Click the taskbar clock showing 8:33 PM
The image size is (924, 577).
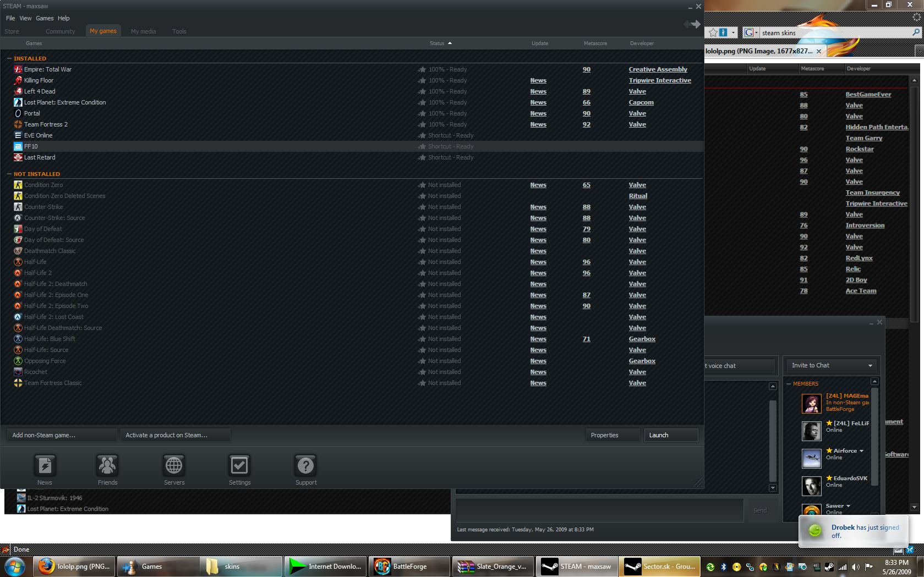tap(896, 567)
